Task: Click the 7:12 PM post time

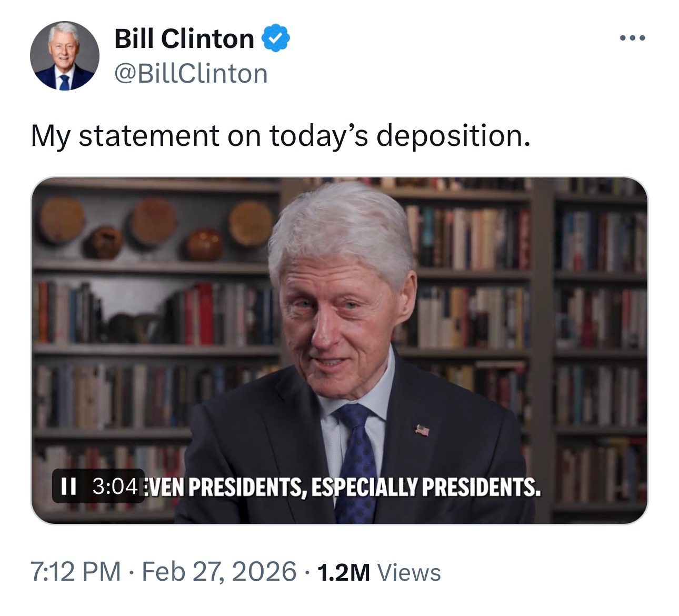Action: 75,572
